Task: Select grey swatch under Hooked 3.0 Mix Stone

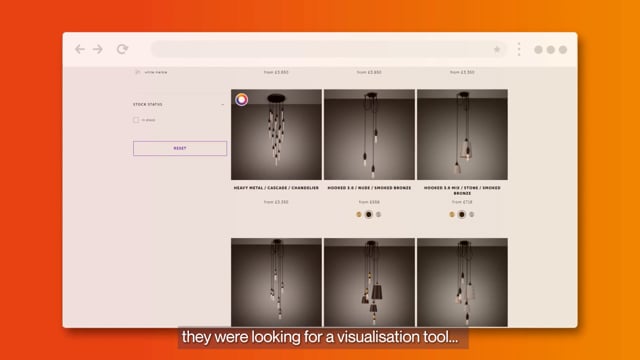Action: [x=471, y=214]
